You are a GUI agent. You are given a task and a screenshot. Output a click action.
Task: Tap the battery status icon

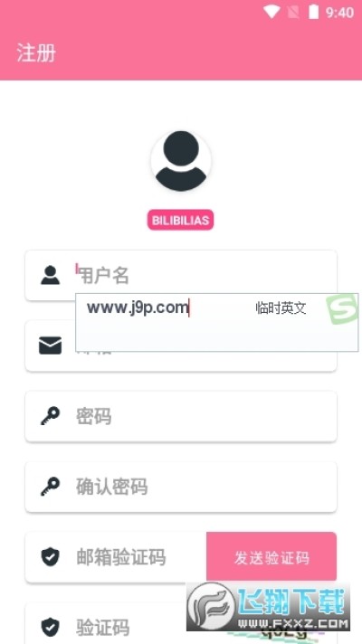tap(313, 12)
